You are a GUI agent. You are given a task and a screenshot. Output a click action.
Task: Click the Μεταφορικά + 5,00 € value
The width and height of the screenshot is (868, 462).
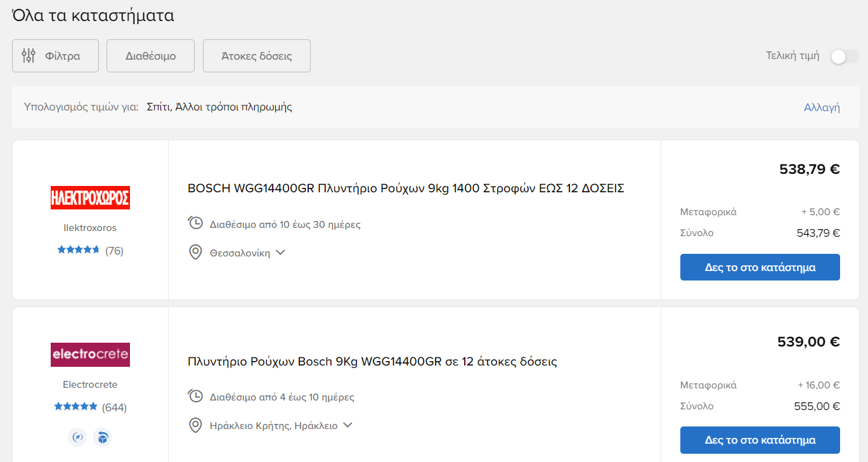(821, 212)
